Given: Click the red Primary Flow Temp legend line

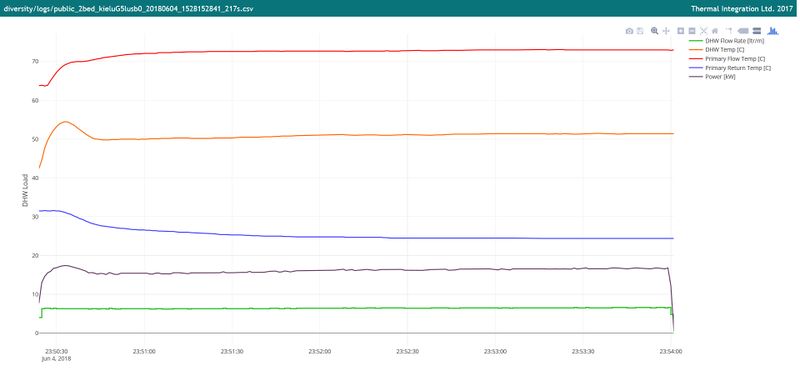Looking at the screenshot, I should [696, 59].
